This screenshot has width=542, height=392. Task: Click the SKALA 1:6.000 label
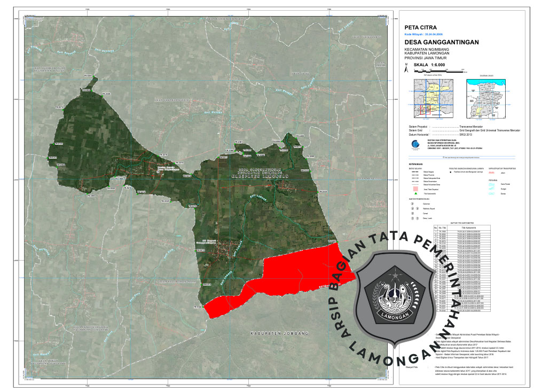(430, 65)
